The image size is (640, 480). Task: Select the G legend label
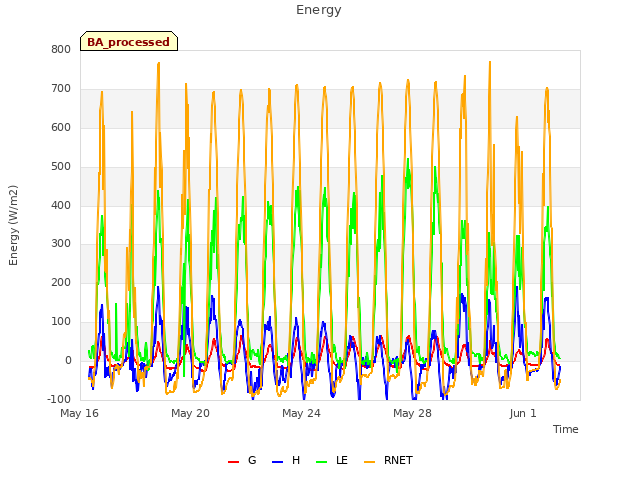click(x=252, y=460)
